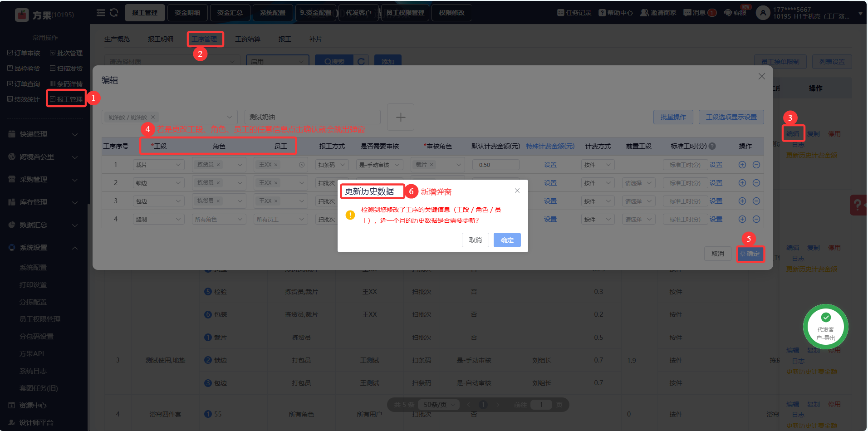
Task: Click the large plus add button beside 测试奶油
Action: [401, 117]
